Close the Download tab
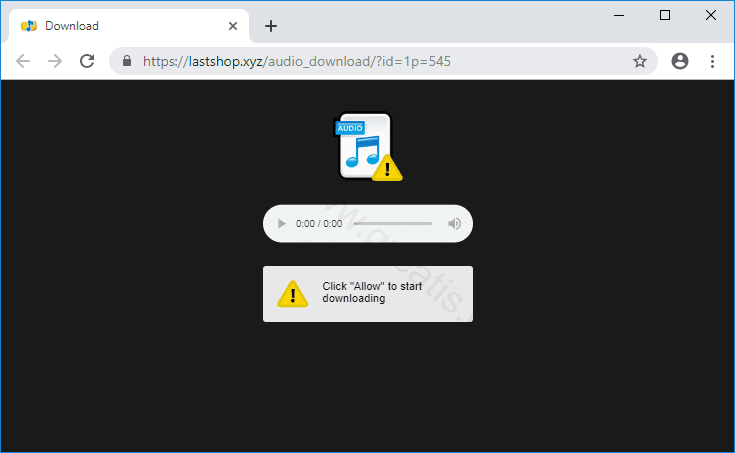735x453 pixels. pyautogui.click(x=233, y=26)
